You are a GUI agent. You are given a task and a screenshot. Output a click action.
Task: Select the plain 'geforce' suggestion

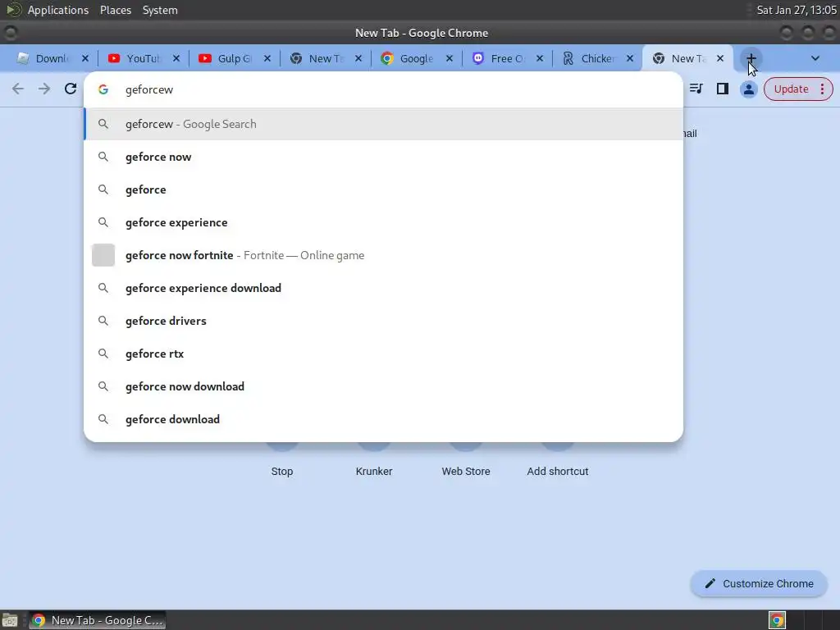(384, 189)
